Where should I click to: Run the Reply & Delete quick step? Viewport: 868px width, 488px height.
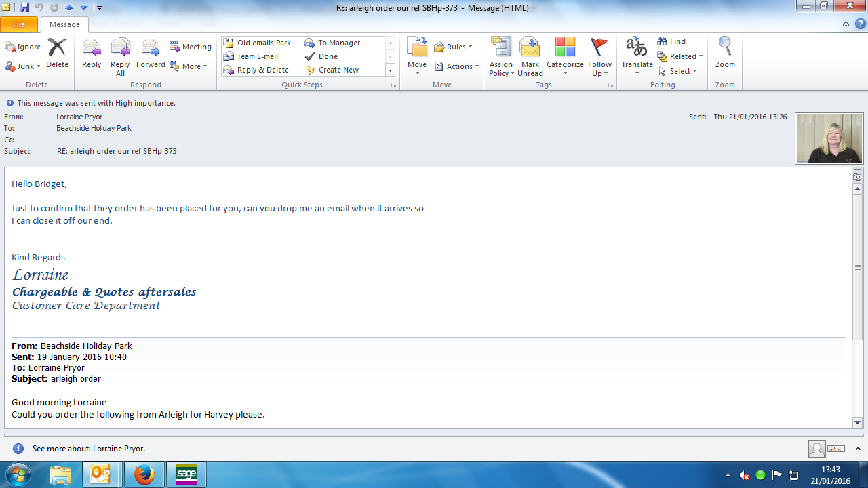[x=256, y=70]
